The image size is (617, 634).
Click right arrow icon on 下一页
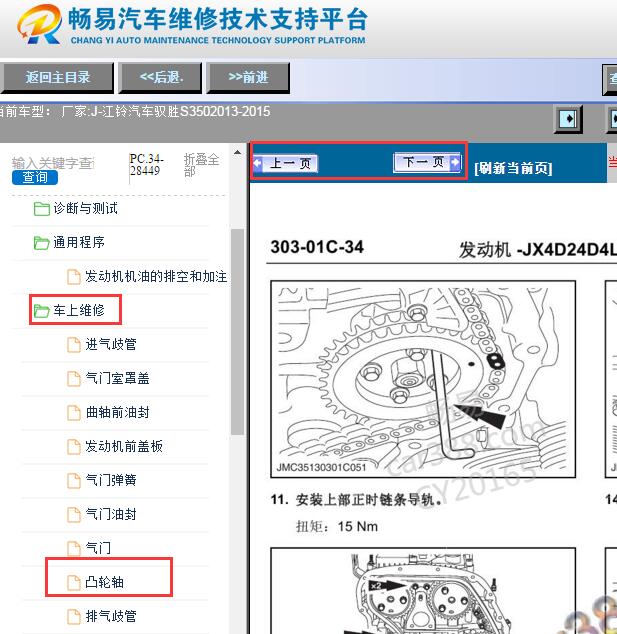(455, 162)
